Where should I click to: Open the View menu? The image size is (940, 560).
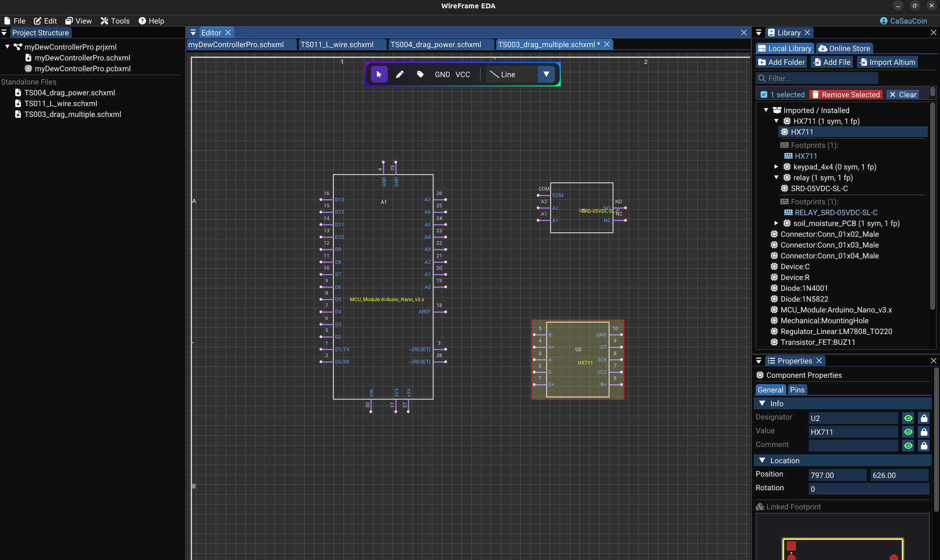coord(79,21)
